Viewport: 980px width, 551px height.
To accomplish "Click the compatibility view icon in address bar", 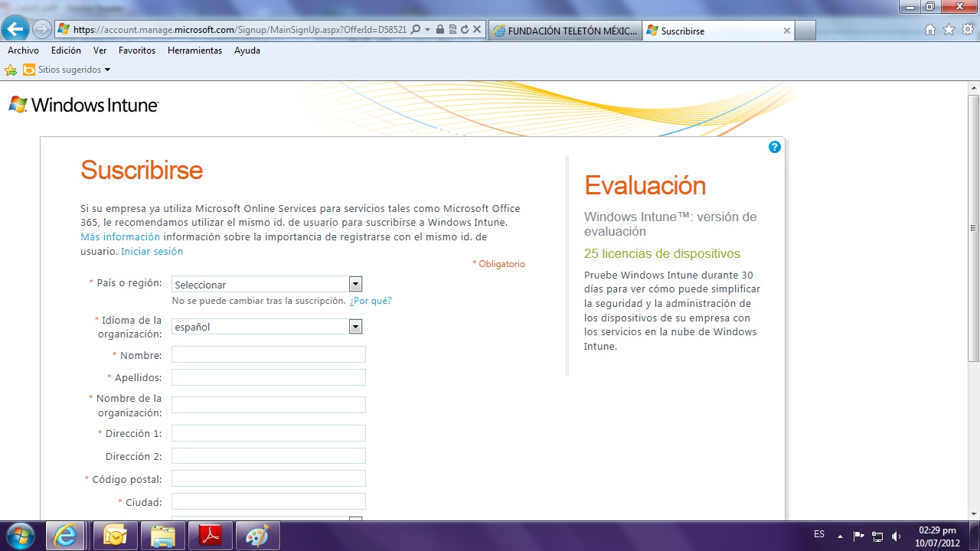I will tap(452, 30).
